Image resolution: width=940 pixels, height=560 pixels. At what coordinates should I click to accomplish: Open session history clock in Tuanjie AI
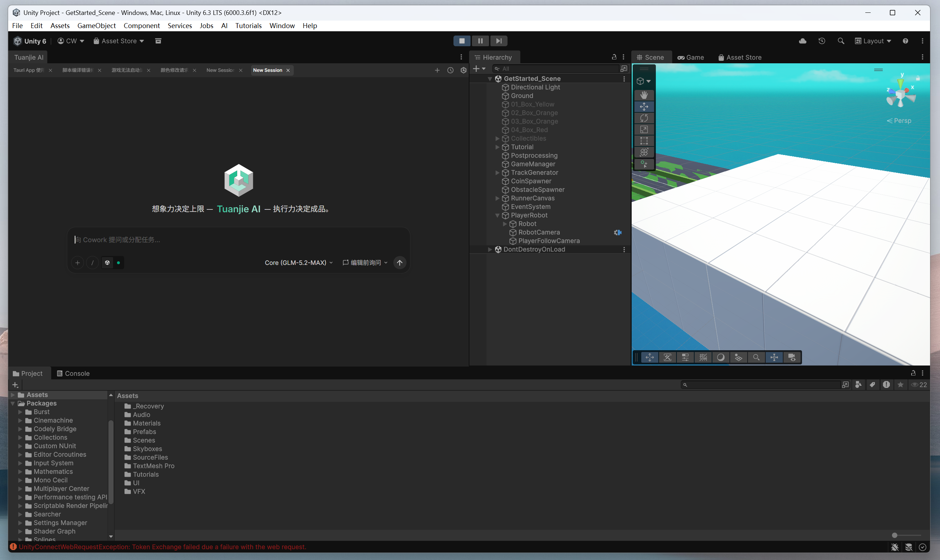coord(450,70)
